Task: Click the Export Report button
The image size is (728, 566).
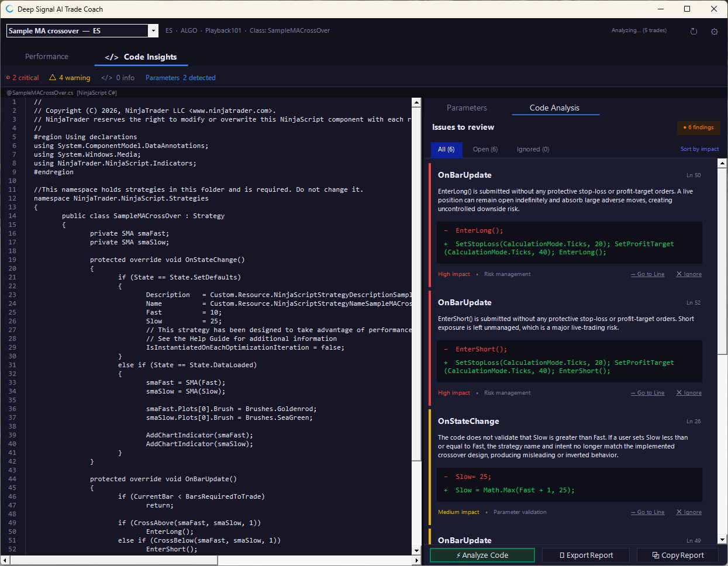Action: [586, 555]
